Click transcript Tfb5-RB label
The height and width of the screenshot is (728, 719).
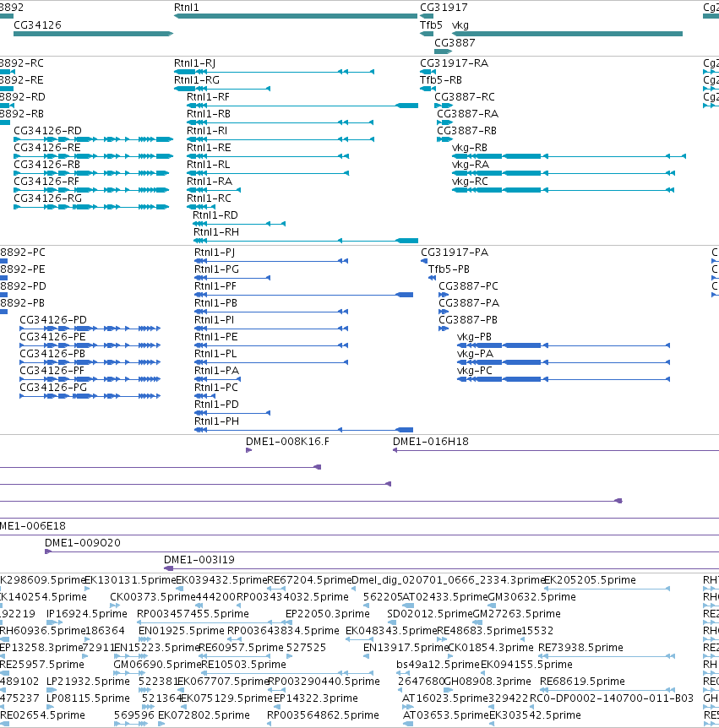[x=441, y=80]
